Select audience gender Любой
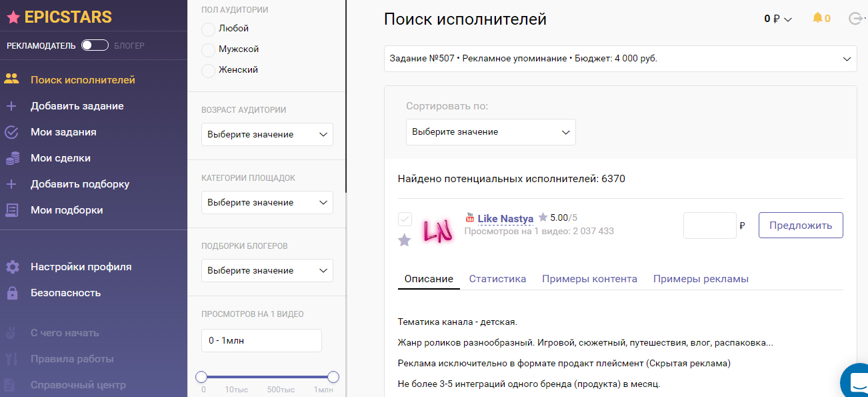The width and height of the screenshot is (868, 397). click(x=209, y=29)
